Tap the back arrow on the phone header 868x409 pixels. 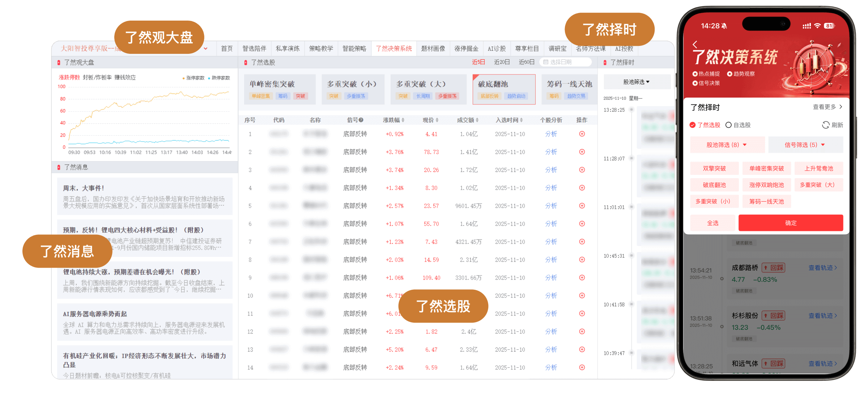[695, 44]
